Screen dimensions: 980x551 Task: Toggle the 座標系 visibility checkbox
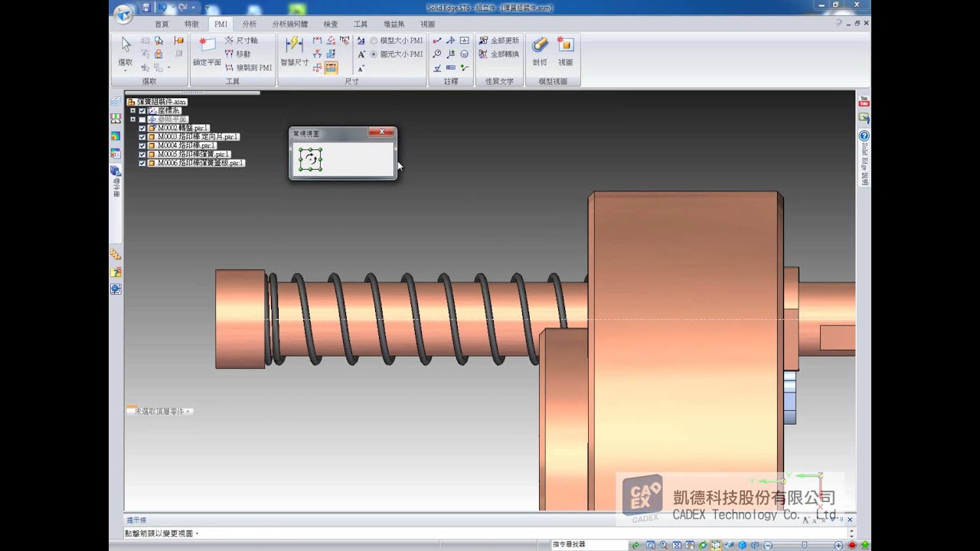tap(142, 111)
